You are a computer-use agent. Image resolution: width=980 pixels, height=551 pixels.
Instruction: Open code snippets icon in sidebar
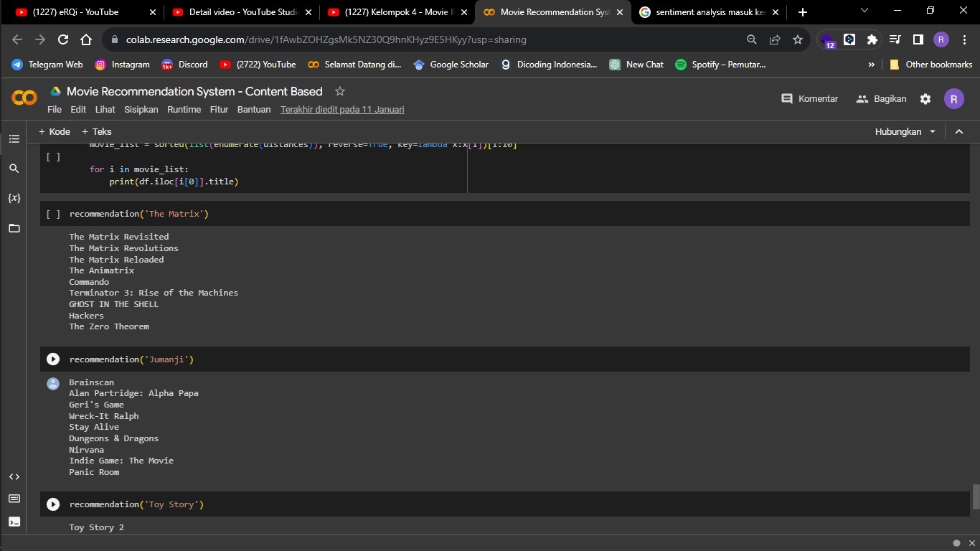click(x=14, y=477)
